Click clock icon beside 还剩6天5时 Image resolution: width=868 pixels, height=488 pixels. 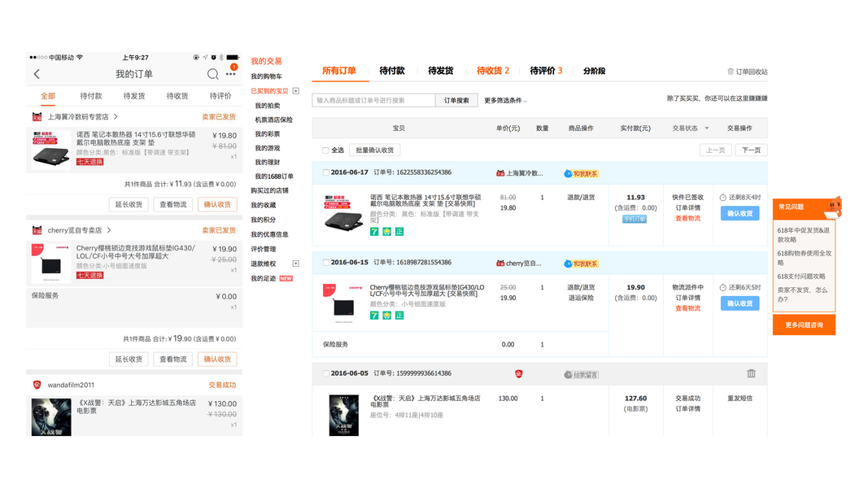[723, 288]
